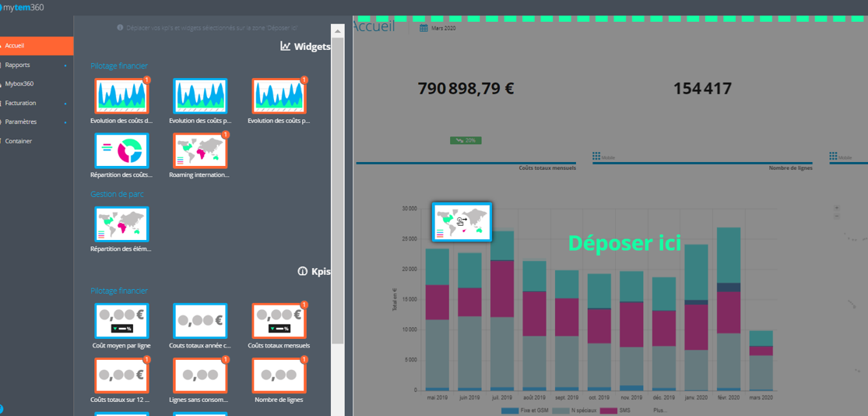The image size is (868, 416).
Task: Click dashboard label 'Nombre de lignes'
Action: (x=790, y=167)
